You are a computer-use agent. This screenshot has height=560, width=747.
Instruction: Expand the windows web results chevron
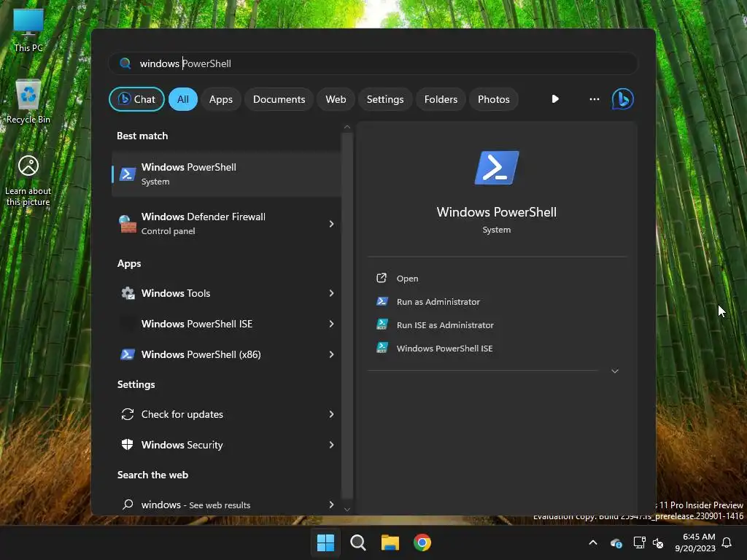point(332,505)
